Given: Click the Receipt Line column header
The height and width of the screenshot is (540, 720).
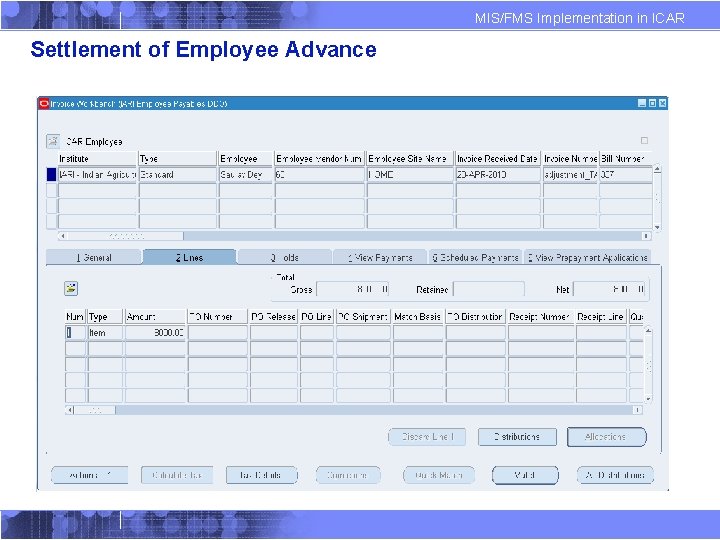Looking at the screenshot, I should (x=601, y=316).
